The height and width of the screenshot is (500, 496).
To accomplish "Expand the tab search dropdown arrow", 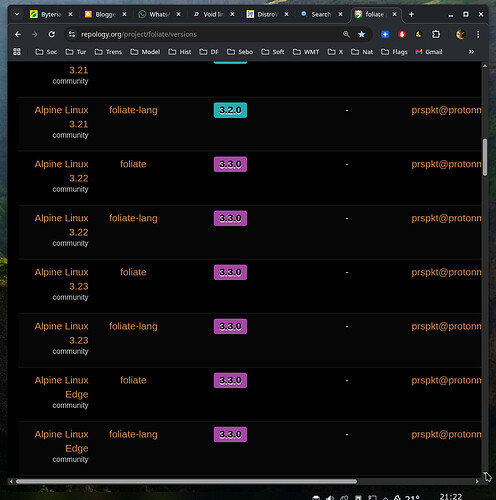I will pyautogui.click(x=17, y=14).
